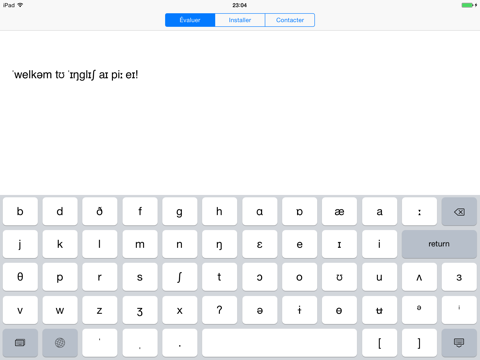The height and width of the screenshot is (360, 480).
Task: Tap the open back 'ɑ' key
Action: pos(259,211)
